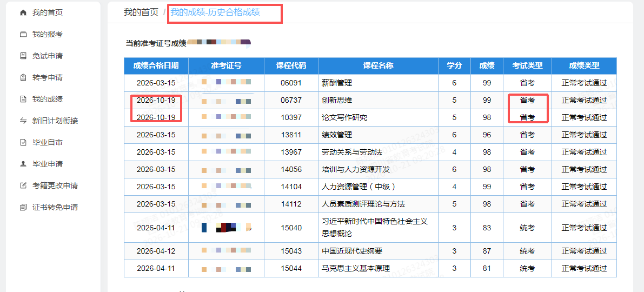Click course name 中国近现代史纲要
This screenshot has height=292, width=644.
click(x=352, y=251)
